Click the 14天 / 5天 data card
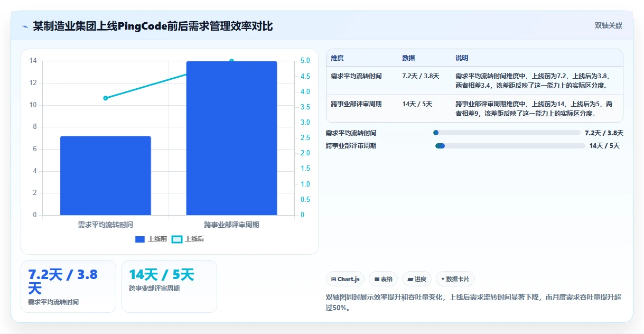The width and height of the screenshot is (644, 334). tap(169, 286)
